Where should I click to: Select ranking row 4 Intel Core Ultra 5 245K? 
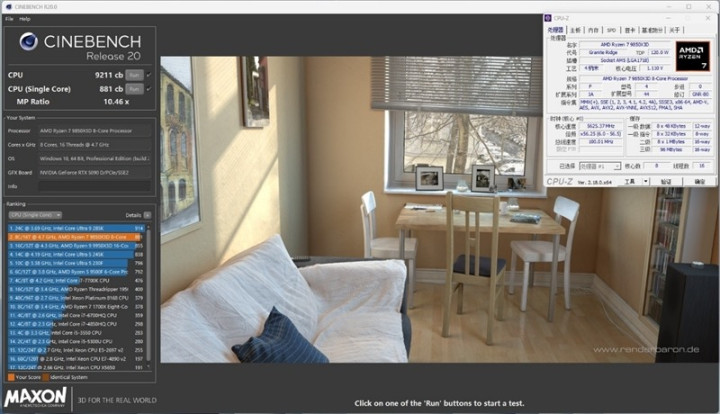pos(76,254)
